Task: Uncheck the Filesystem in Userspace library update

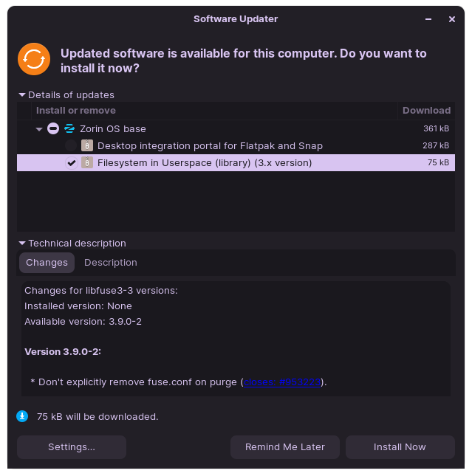Action: (72, 163)
